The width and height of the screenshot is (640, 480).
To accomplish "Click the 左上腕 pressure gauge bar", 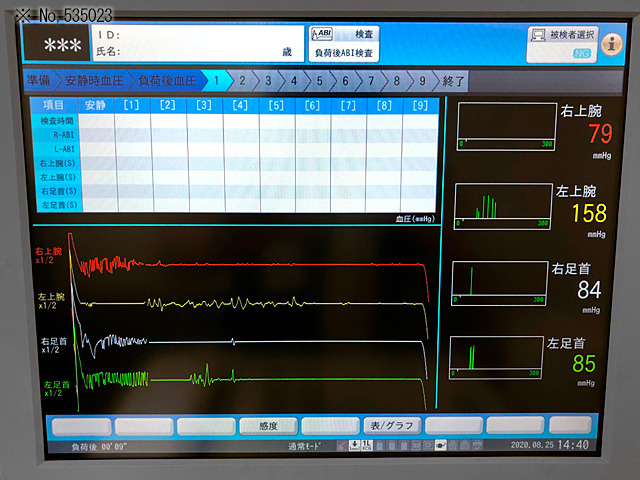I will point(503,206).
